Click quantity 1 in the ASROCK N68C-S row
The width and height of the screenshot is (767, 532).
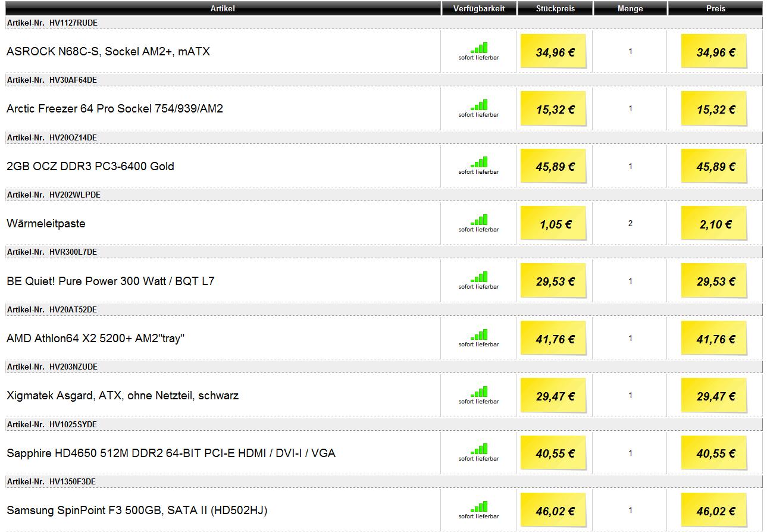(630, 51)
